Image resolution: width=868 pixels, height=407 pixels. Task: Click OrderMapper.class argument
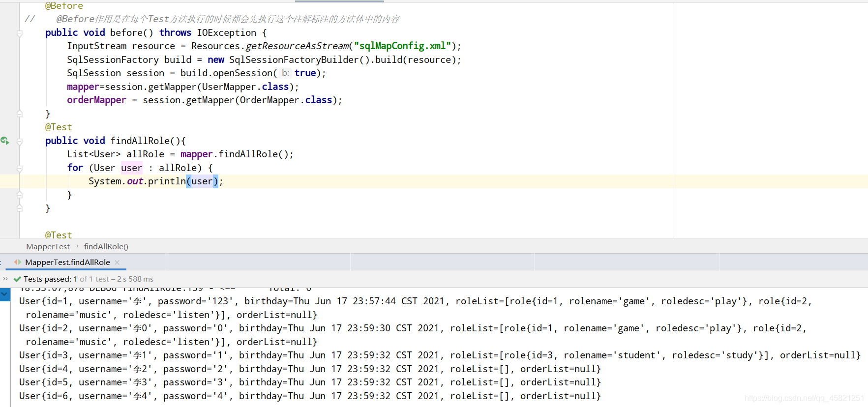pyautogui.click(x=286, y=100)
